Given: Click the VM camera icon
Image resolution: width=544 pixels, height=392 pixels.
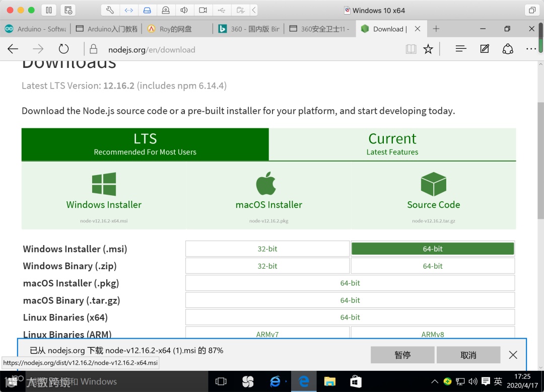Looking at the screenshot, I should pos(203,10).
